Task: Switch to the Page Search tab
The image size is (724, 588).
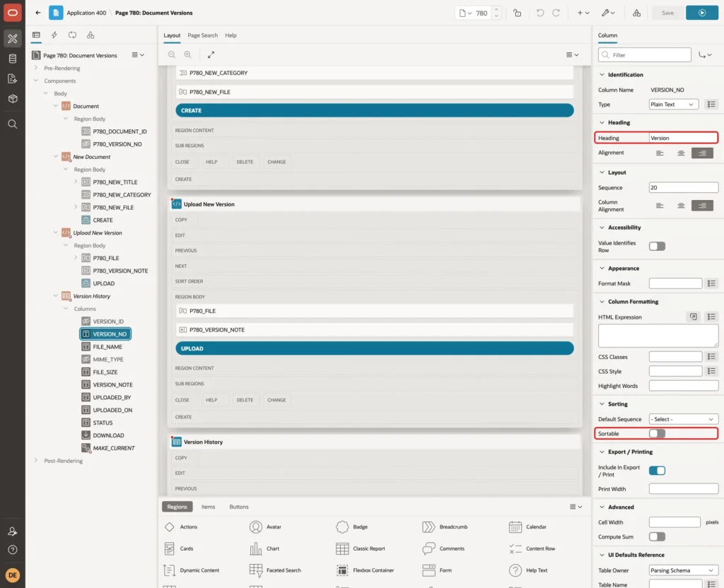Action: [202, 35]
